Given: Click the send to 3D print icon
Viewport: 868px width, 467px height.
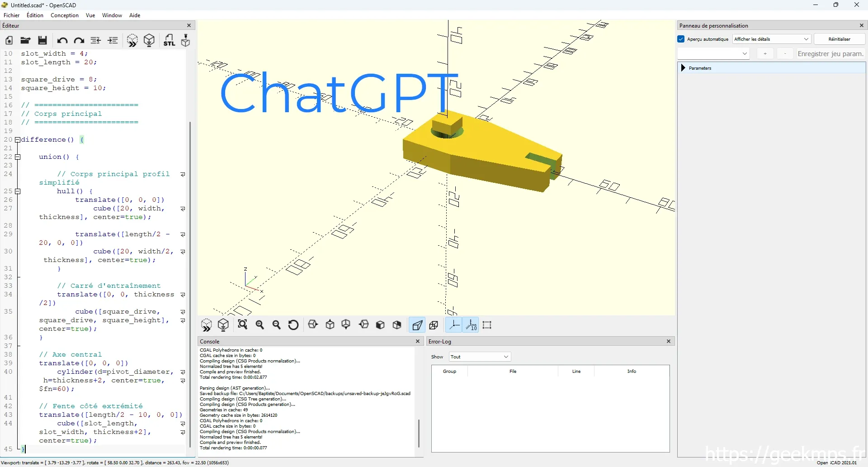Looking at the screenshot, I should (186, 41).
